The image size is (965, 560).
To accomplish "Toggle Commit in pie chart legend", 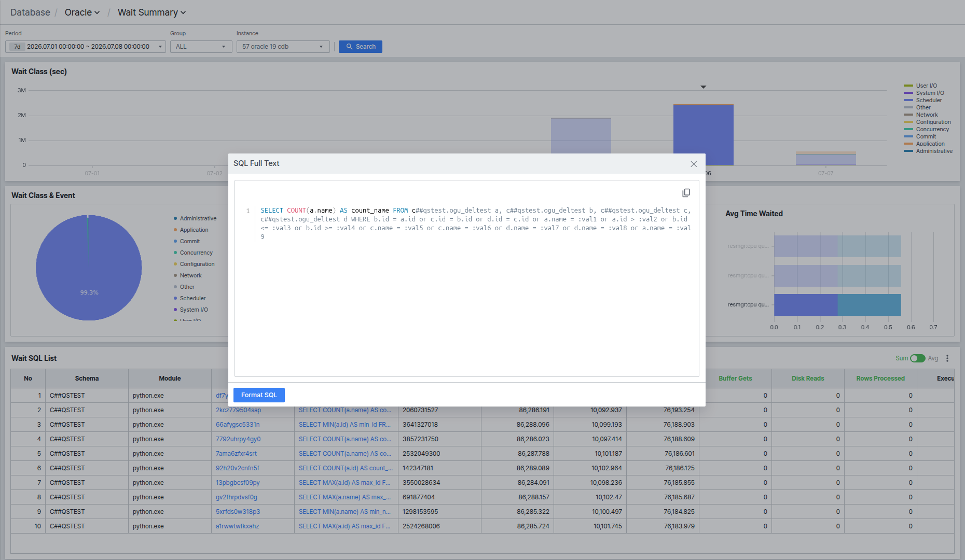I will (187, 241).
